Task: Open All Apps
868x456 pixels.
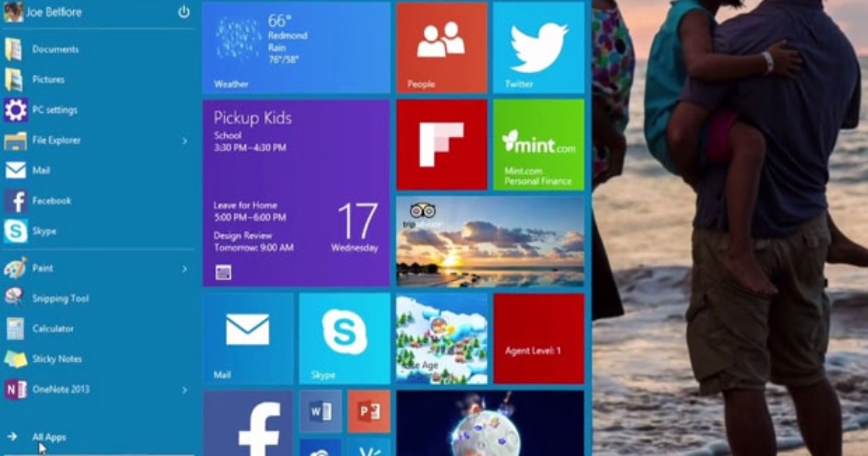Action: 51,437
